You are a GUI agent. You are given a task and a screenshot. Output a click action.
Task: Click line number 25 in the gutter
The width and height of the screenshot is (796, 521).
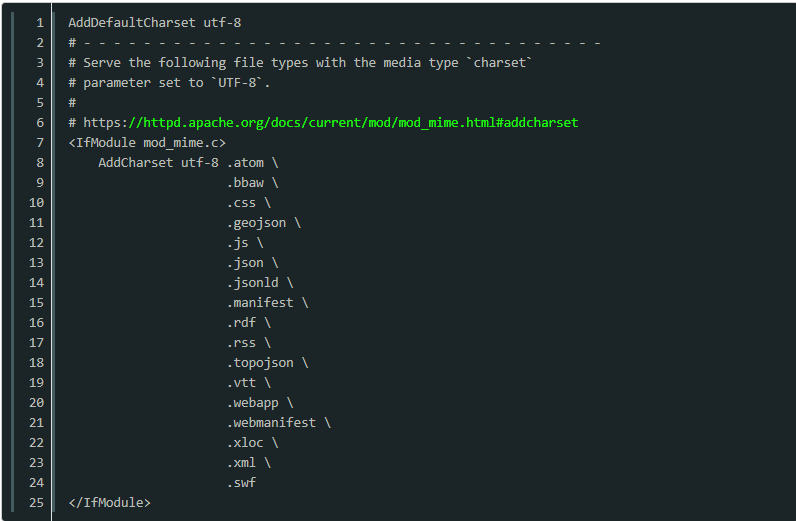pyautogui.click(x=36, y=502)
